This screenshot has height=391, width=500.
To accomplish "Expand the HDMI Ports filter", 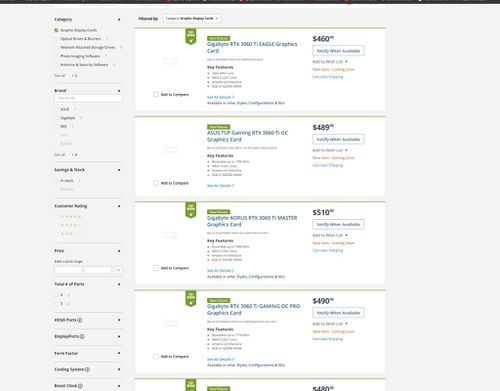I will click(x=119, y=320).
